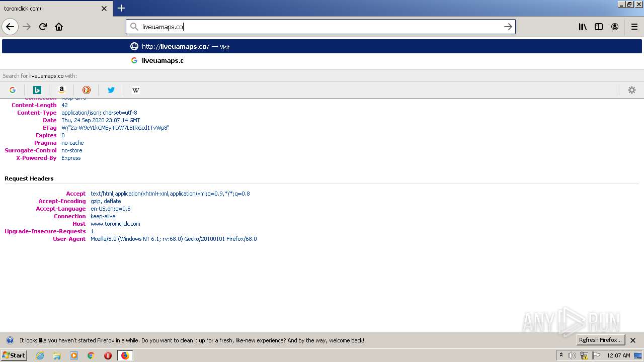Viewport: 644px width, 362px height.
Task: Open the hamburger application menu
Action: pos(634,27)
